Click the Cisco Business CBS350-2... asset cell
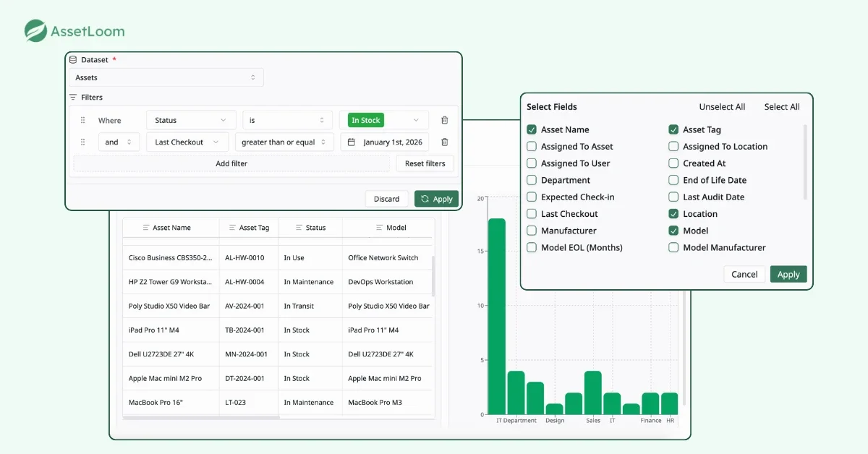Viewport: 868px width, 454px height. point(171,257)
